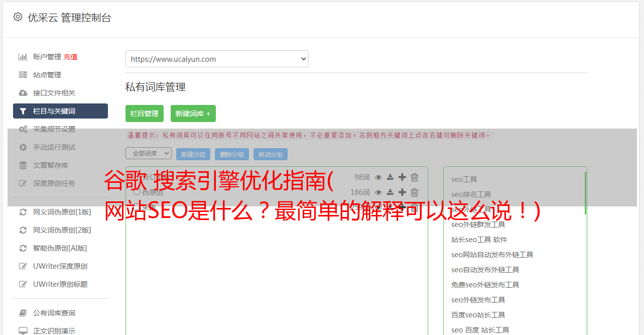The image size is (644, 335).
Task: Click the 优采云 管理控制台 header title
Action: click(x=69, y=18)
